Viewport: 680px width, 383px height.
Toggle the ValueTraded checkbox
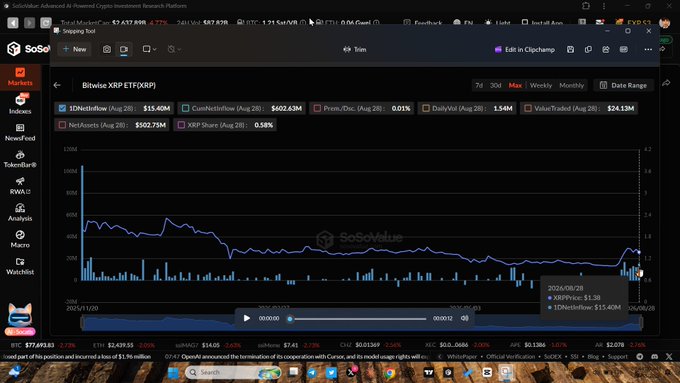pyautogui.click(x=528, y=108)
